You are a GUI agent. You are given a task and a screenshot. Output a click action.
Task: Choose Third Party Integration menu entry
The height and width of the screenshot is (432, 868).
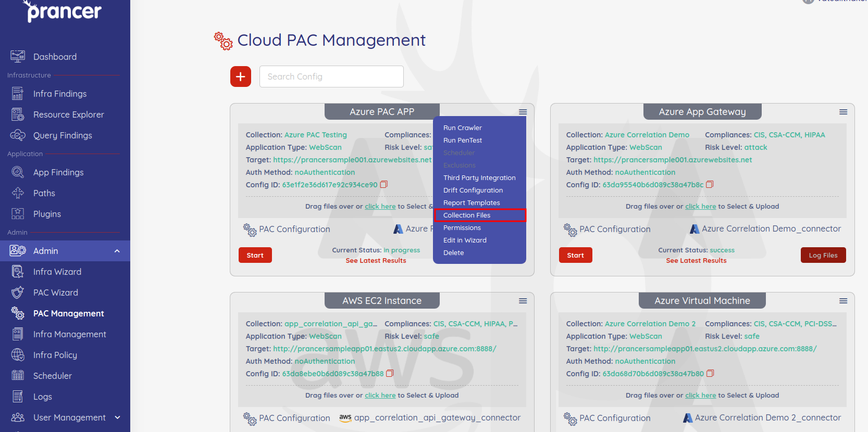click(479, 177)
